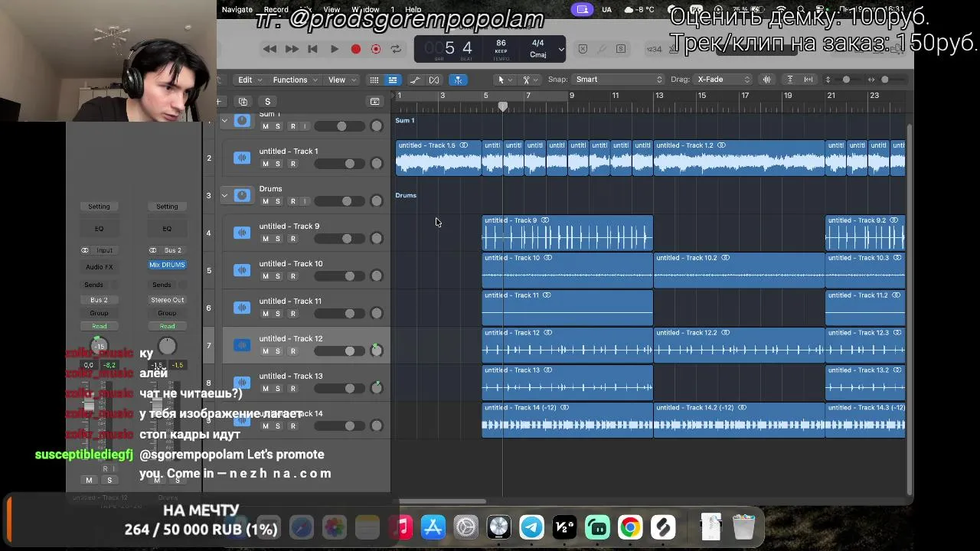The image size is (980, 551).
Task: Open the Window menu
Action: (365, 9)
